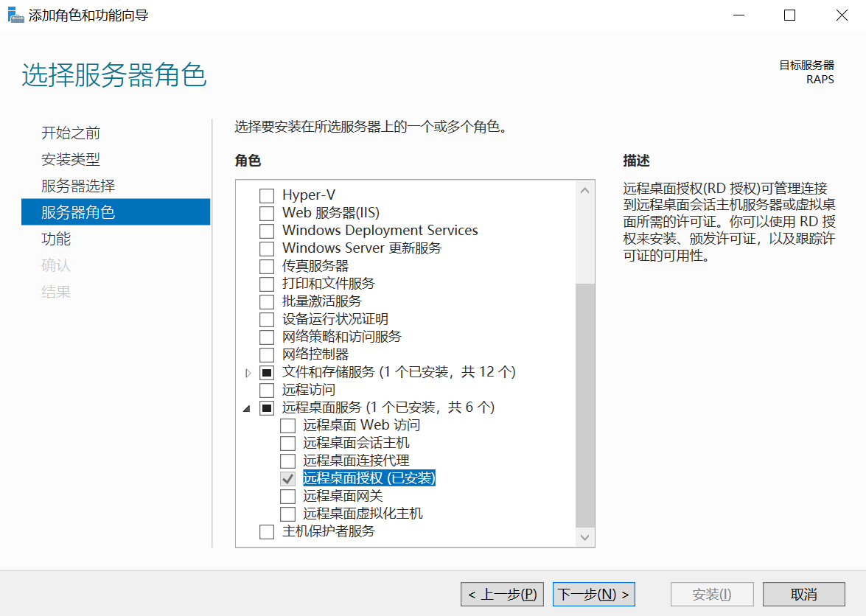The width and height of the screenshot is (866, 616).
Task: Go back with 上一步(P) button
Action: tap(502, 595)
